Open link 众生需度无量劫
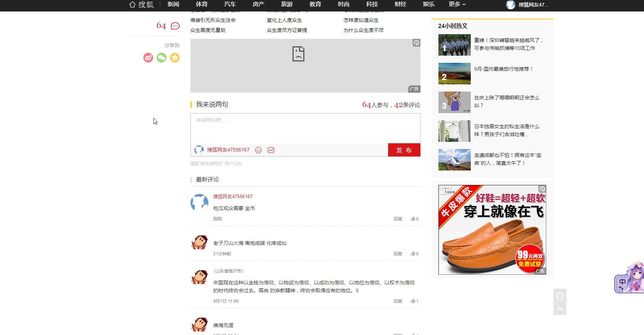Image resolution: width=644 pixels, height=335 pixels. 208,30
